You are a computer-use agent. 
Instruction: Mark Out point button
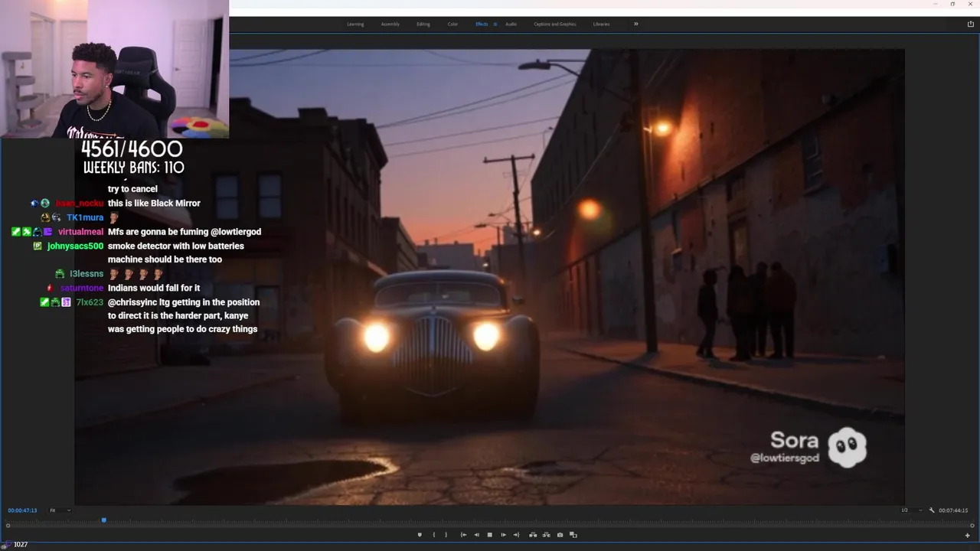click(x=446, y=535)
